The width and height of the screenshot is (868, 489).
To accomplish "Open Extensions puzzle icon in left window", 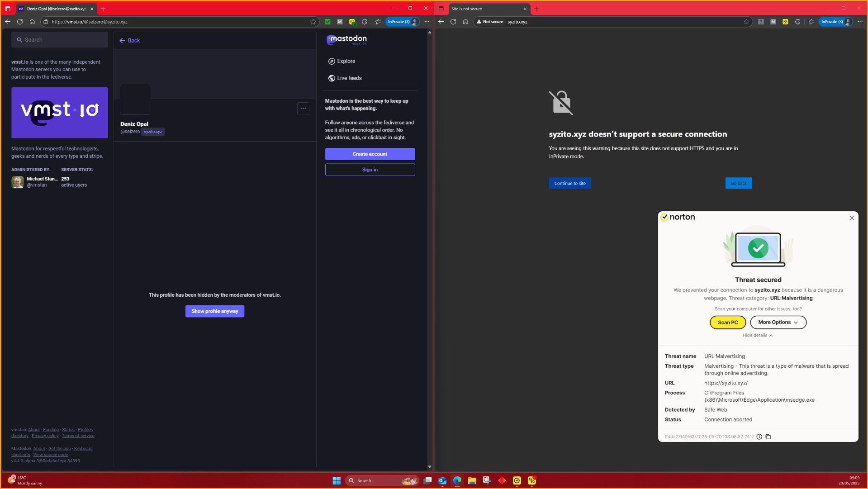I will coord(365,22).
